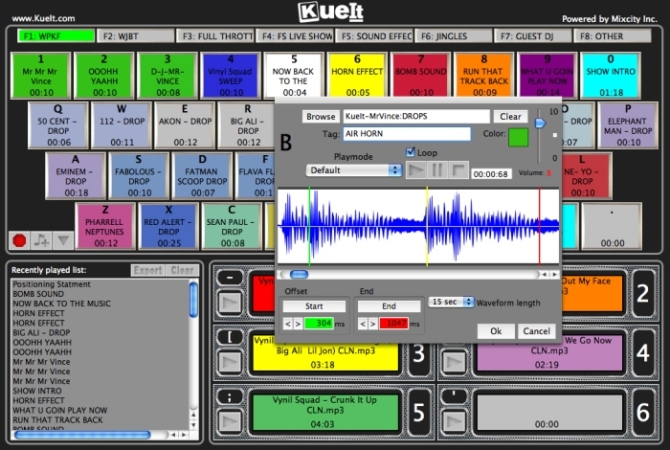Click waveform scrollbar left arrow
Screen dimensions: 670x450
click(x=544, y=274)
